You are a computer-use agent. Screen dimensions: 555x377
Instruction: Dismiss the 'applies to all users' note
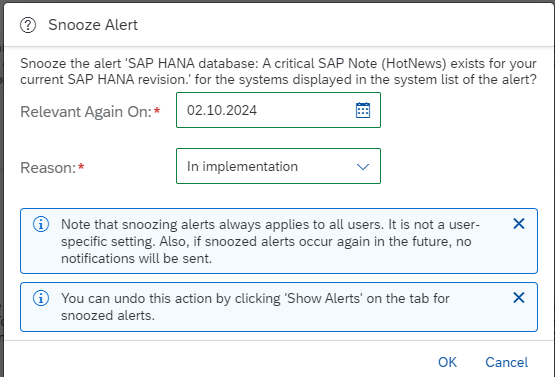click(519, 224)
